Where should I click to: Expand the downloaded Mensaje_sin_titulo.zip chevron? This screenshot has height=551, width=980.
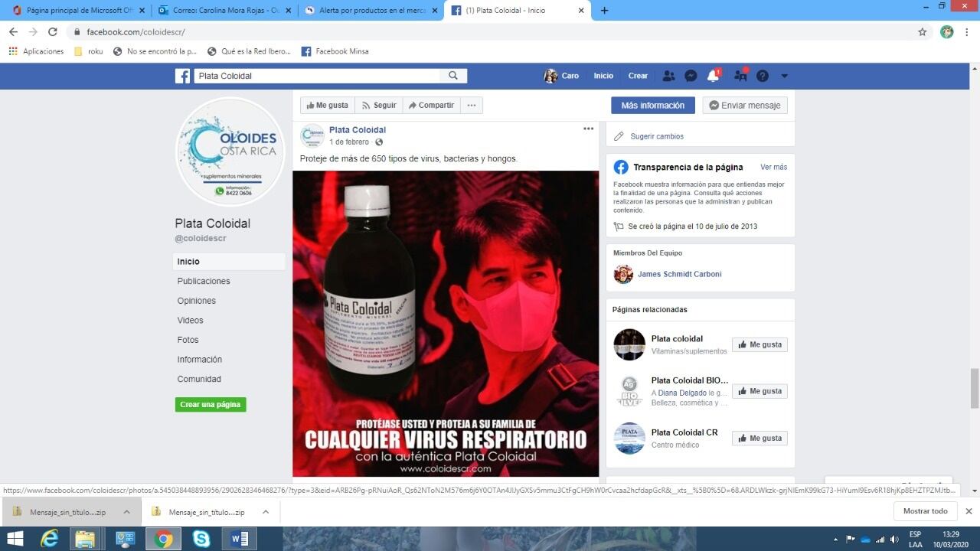(x=127, y=510)
